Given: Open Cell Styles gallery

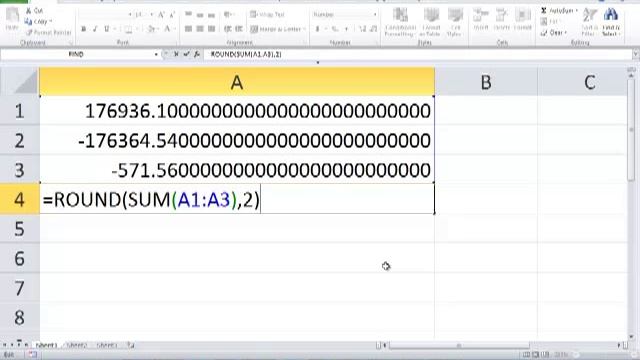Looking at the screenshot, I should pyautogui.click(x=454, y=23).
